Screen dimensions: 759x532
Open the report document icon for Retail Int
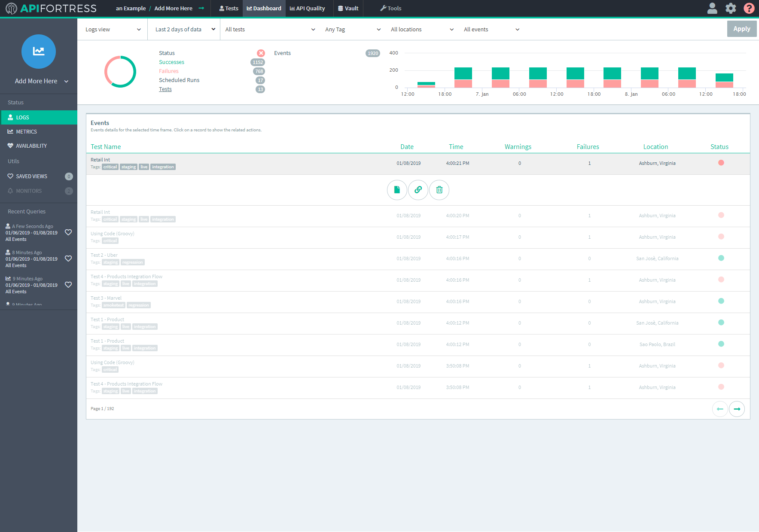(x=396, y=190)
